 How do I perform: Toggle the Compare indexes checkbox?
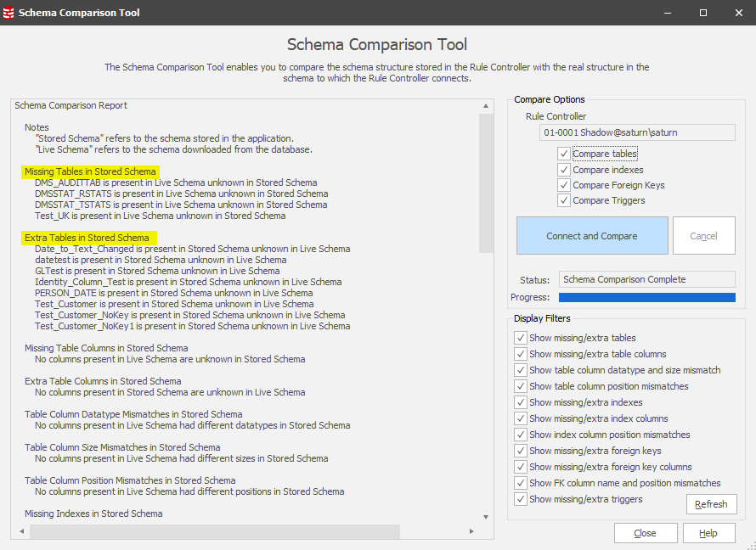point(564,170)
